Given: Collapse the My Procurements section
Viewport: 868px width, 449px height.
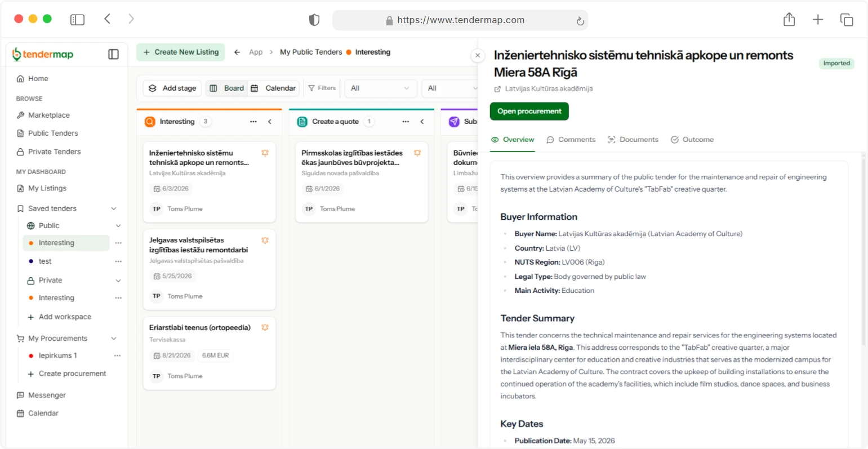Looking at the screenshot, I should point(114,339).
